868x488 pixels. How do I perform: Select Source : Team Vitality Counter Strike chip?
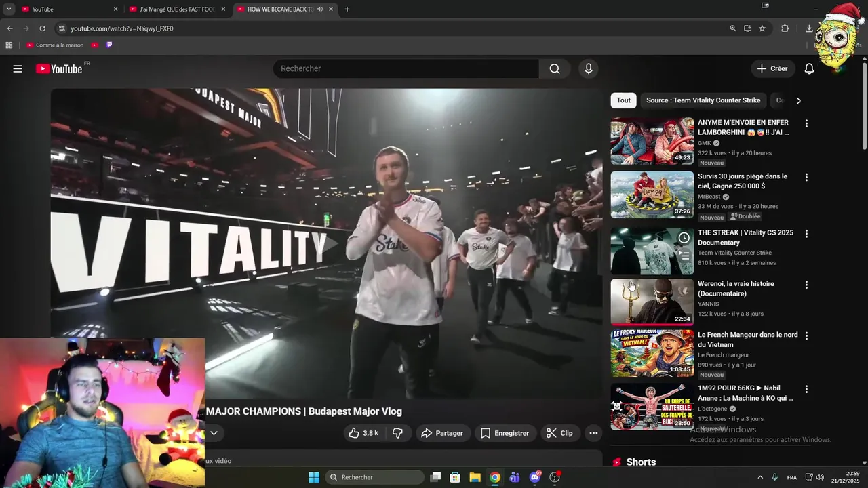pyautogui.click(x=703, y=100)
